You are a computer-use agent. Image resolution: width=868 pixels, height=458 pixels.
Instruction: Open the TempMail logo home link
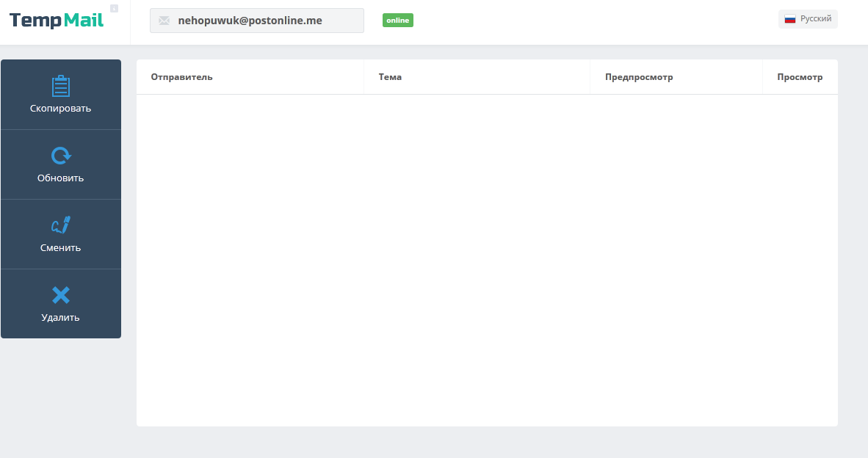click(57, 21)
